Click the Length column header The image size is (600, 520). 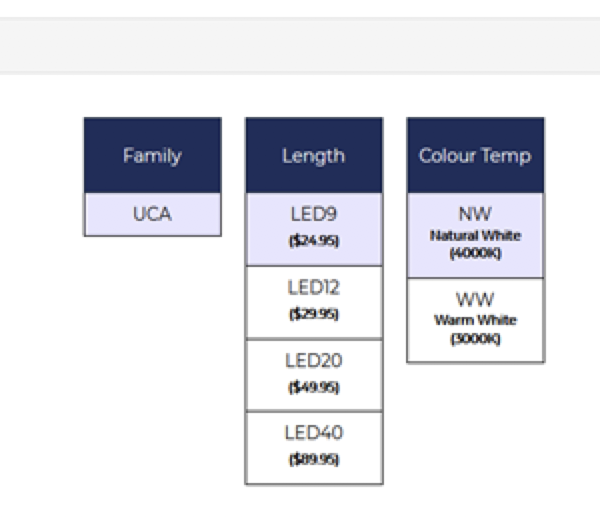pyautogui.click(x=313, y=156)
